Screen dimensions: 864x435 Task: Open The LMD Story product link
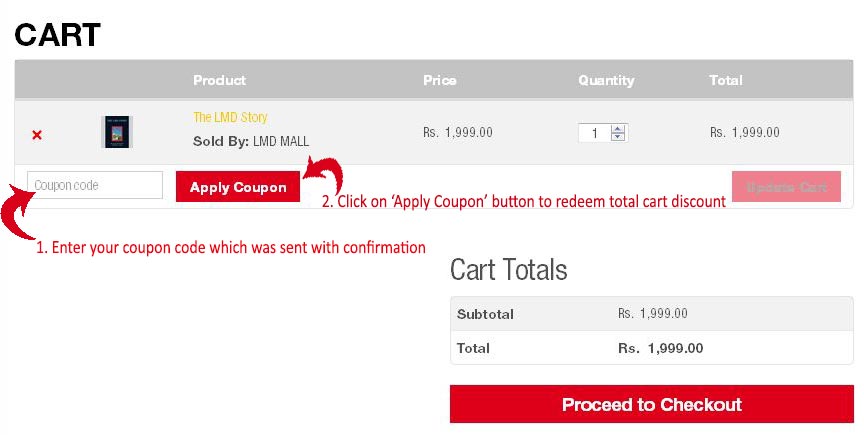click(x=230, y=117)
